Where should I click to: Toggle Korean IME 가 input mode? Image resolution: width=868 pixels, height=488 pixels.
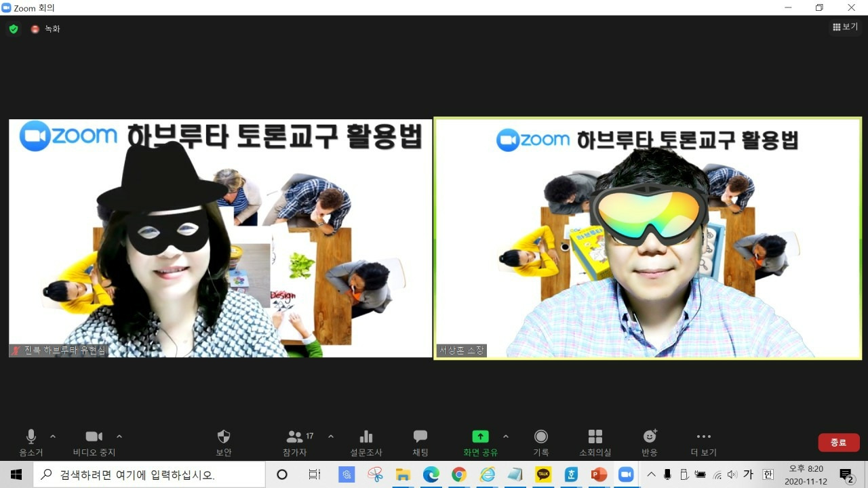749,474
